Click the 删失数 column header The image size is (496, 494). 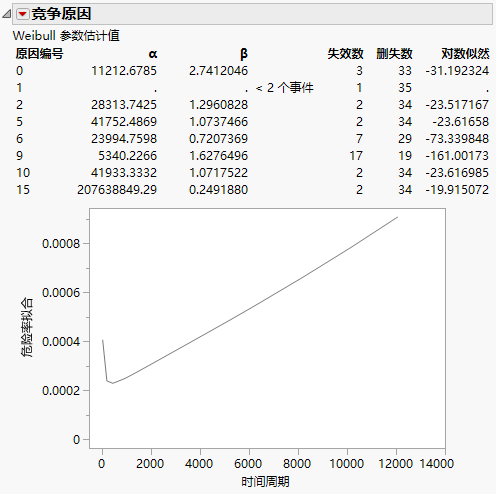click(x=394, y=54)
